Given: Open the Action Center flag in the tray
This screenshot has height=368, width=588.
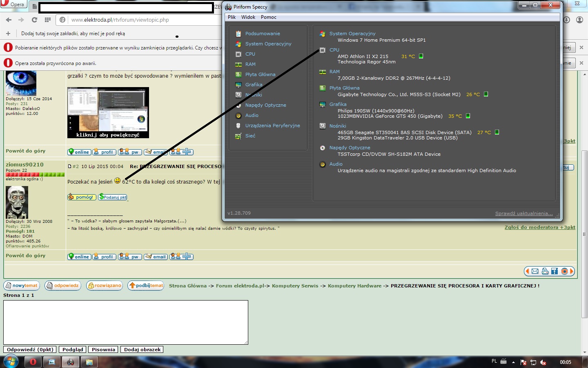Looking at the screenshot, I should pyautogui.click(x=523, y=362).
